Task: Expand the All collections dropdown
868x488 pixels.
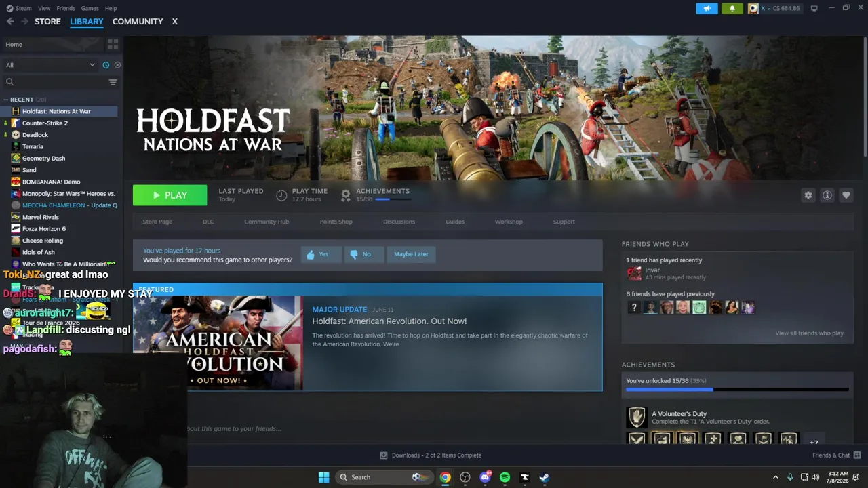Action: coord(50,65)
